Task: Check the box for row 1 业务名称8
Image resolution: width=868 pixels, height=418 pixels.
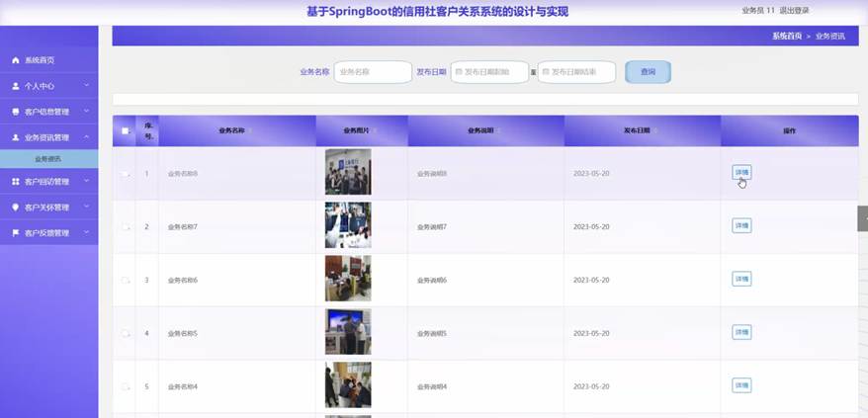Action: point(126,174)
